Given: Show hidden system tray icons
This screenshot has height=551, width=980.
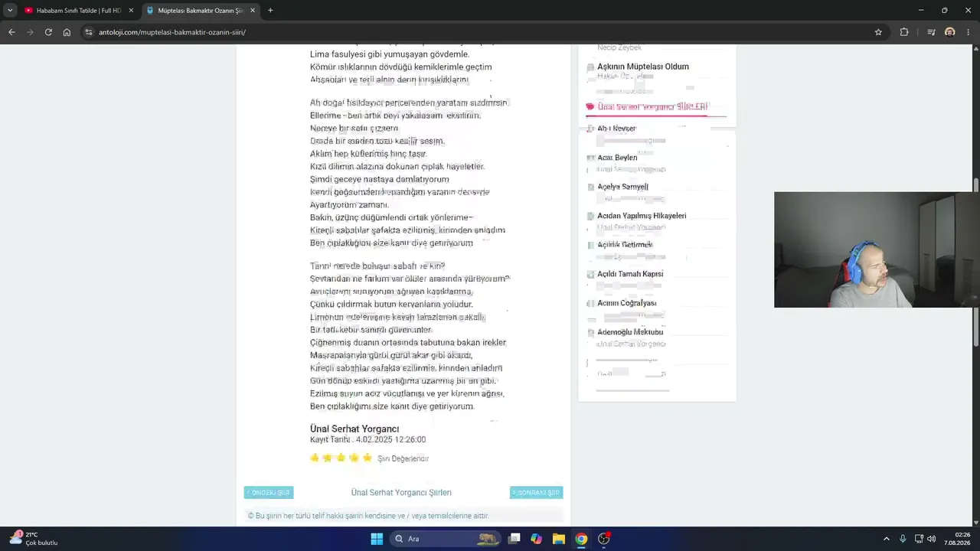Looking at the screenshot, I should [x=887, y=539].
